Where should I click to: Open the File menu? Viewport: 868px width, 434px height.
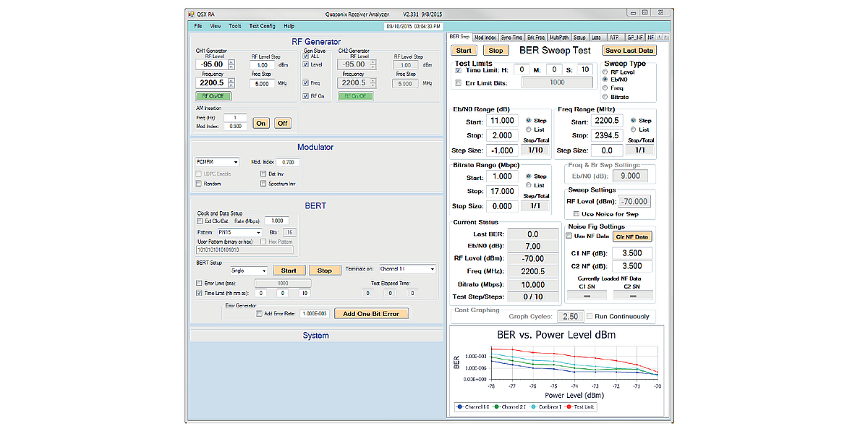coord(198,26)
